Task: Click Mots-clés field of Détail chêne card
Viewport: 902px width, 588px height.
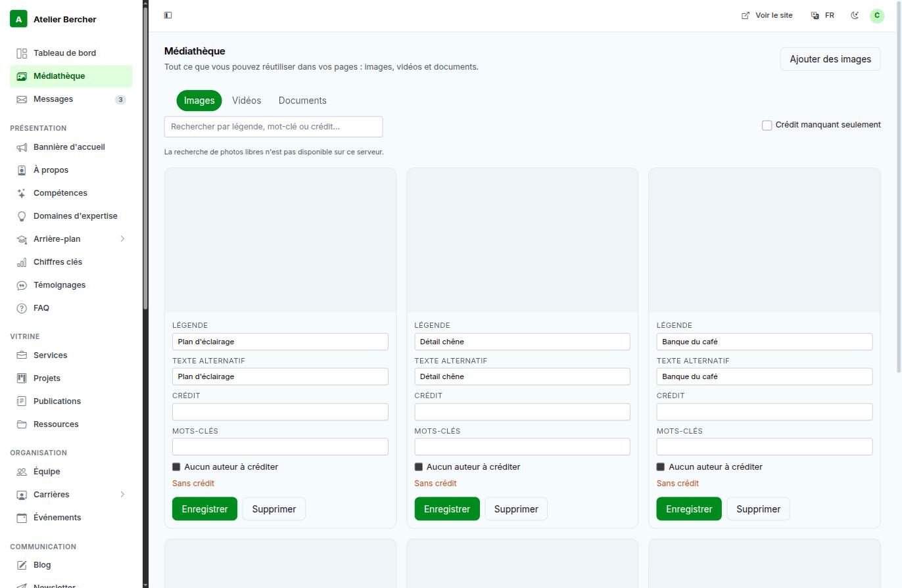Action: (522, 447)
